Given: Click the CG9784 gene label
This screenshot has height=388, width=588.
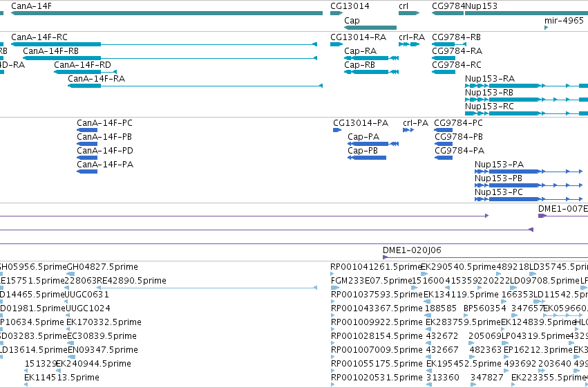Looking at the screenshot, I should pyautogui.click(x=448, y=6).
